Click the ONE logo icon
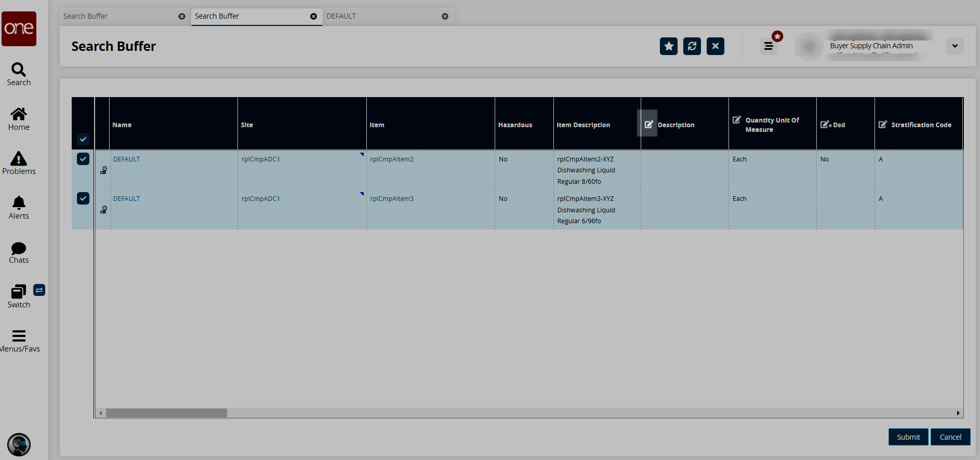Screen dimensions: 980x460 [x=19, y=29]
